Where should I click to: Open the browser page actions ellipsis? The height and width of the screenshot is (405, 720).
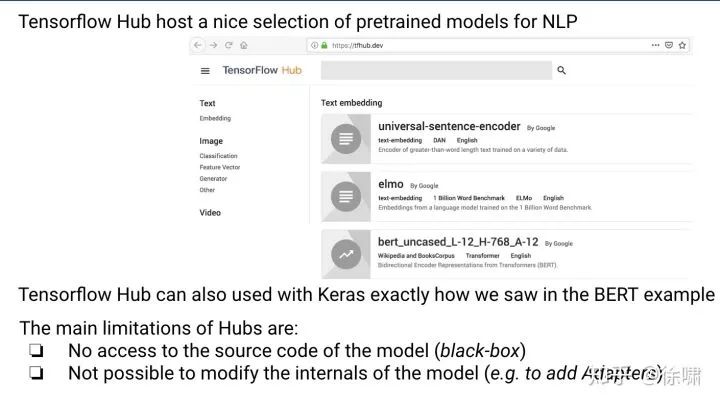655,45
